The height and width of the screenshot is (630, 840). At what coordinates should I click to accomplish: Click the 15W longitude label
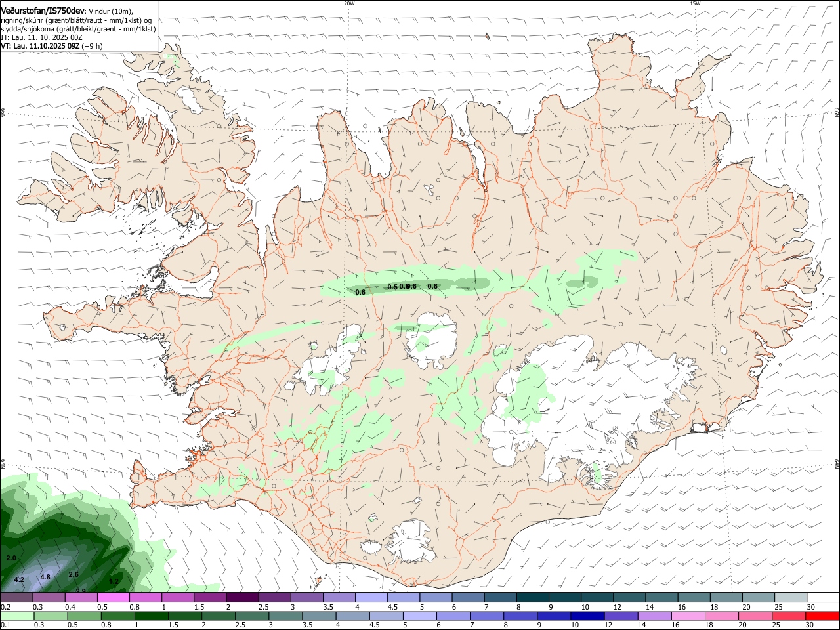tap(695, 3)
